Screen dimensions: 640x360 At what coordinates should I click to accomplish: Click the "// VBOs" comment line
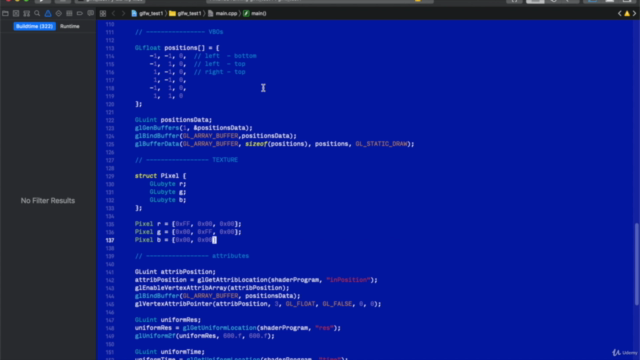179,32
